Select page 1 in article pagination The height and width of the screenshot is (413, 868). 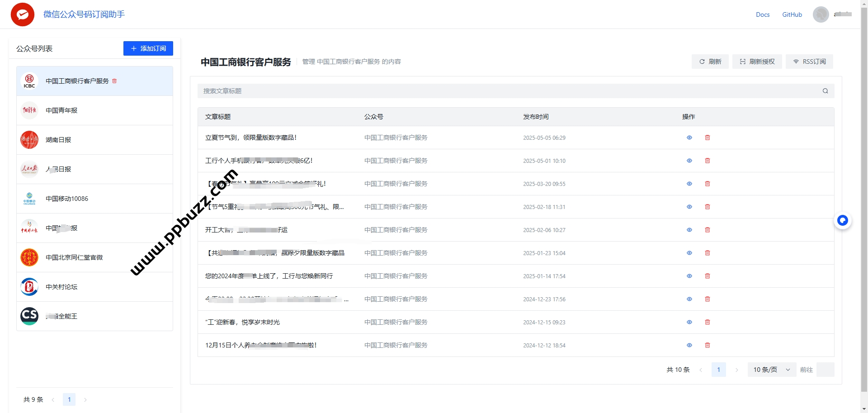pyautogui.click(x=718, y=370)
